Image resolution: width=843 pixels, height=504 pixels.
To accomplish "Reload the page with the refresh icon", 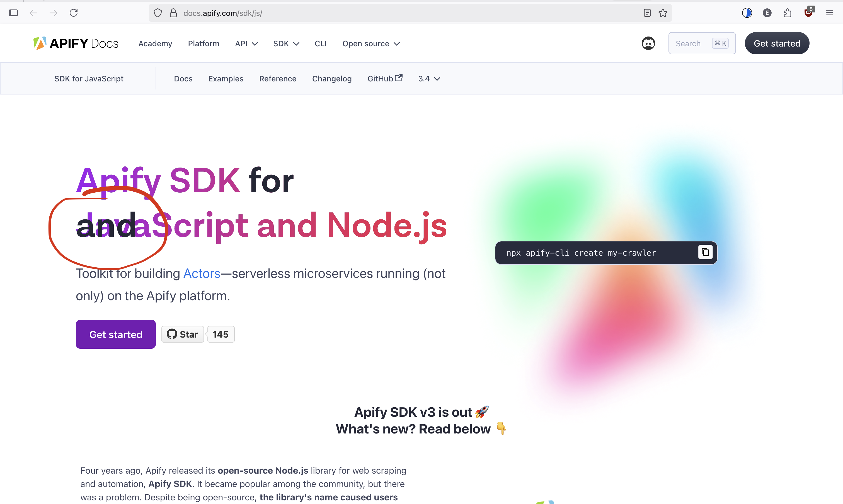I will click(74, 13).
